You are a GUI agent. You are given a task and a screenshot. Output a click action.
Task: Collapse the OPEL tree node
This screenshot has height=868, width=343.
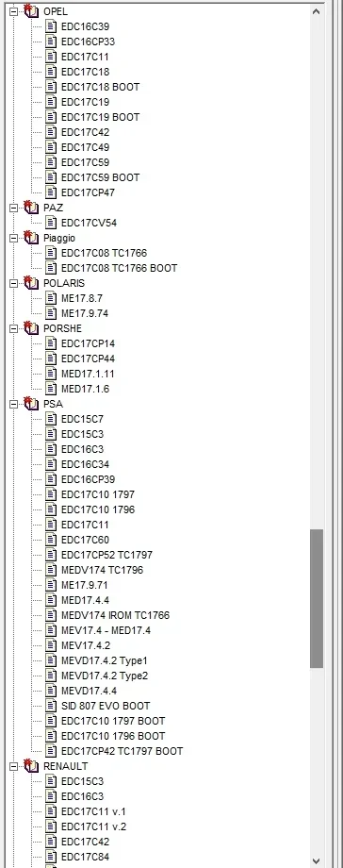(14, 11)
